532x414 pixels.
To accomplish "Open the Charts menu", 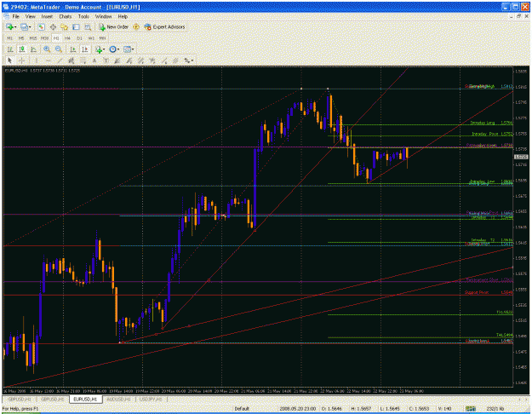I will [66, 16].
